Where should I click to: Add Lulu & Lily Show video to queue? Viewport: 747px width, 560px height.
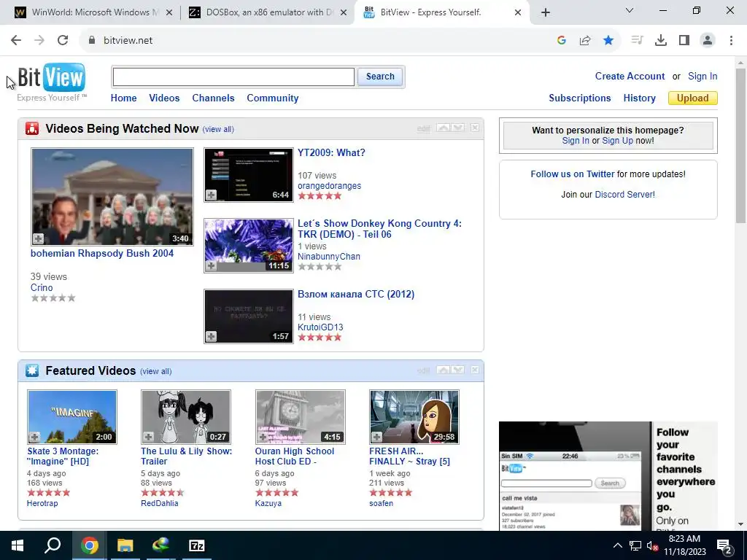[x=149, y=437]
